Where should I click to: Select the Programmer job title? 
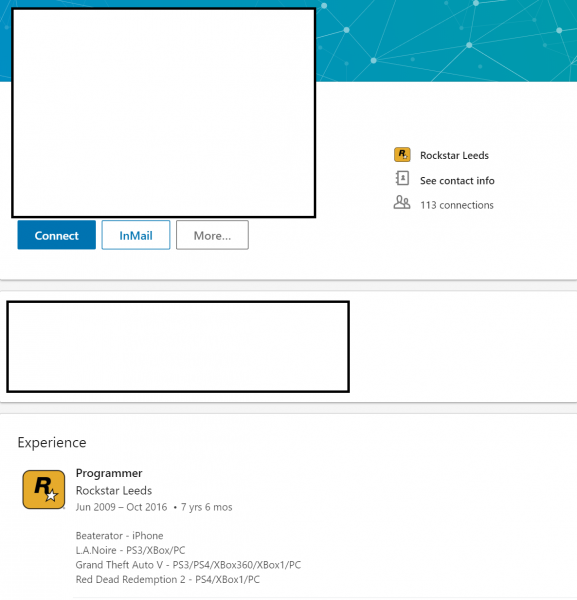pos(109,473)
